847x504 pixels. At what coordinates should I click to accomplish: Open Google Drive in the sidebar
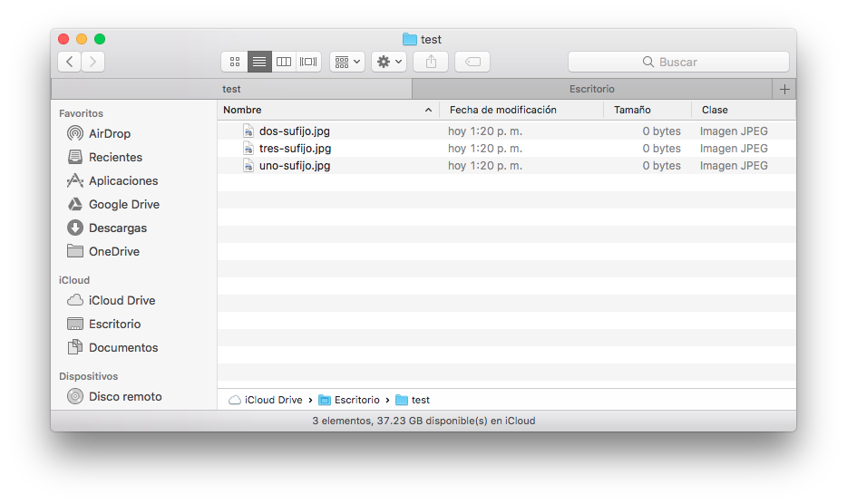[x=113, y=204]
